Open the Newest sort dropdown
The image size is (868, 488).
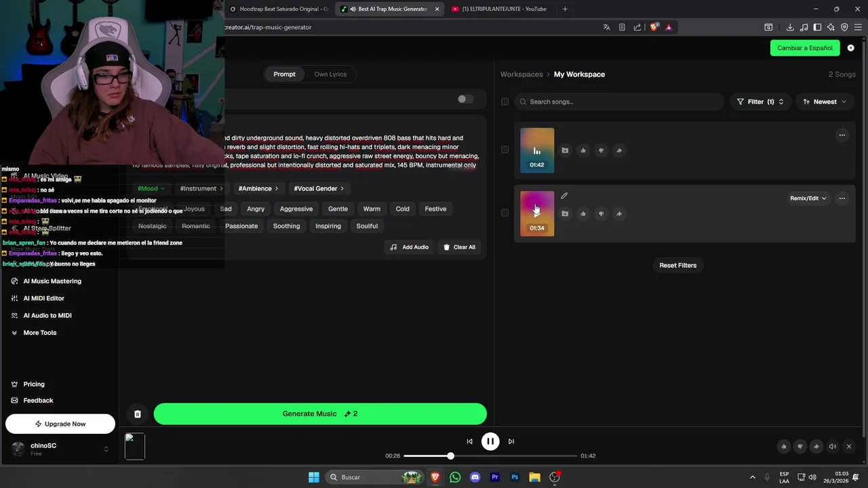pyautogui.click(x=825, y=102)
